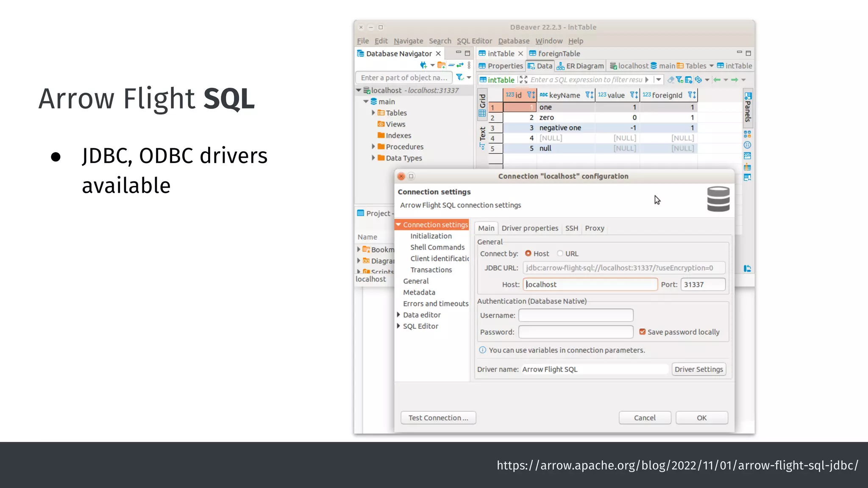Viewport: 868px width, 488px height.
Task: Click the circular value viewer icon on right sidebar
Action: click(747, 145)
